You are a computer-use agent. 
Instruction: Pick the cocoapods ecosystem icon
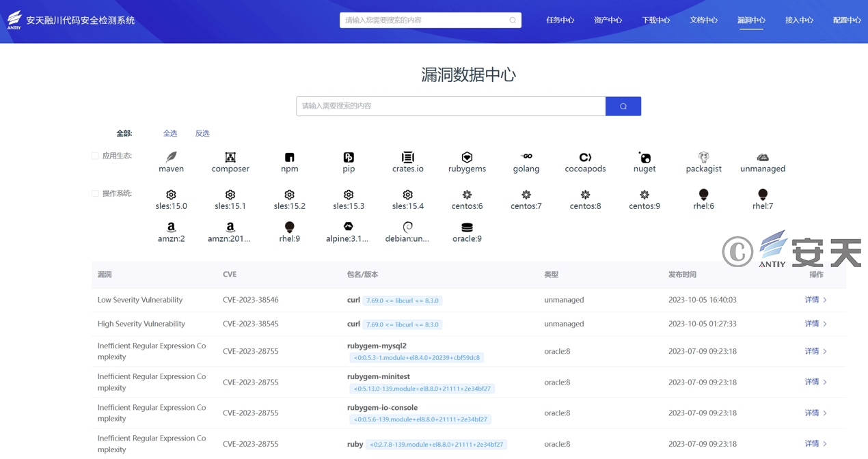(585, 157)
